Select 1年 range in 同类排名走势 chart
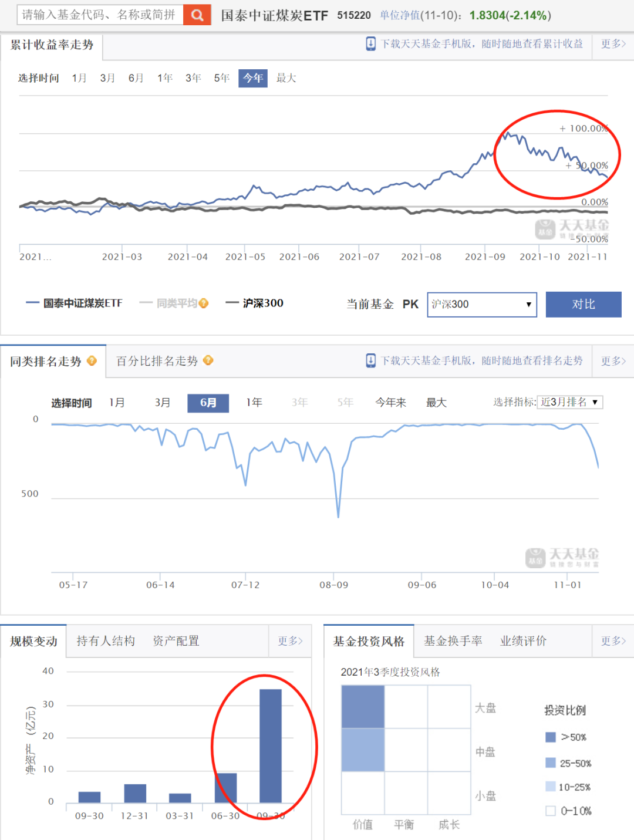 [x=254, y=403]
